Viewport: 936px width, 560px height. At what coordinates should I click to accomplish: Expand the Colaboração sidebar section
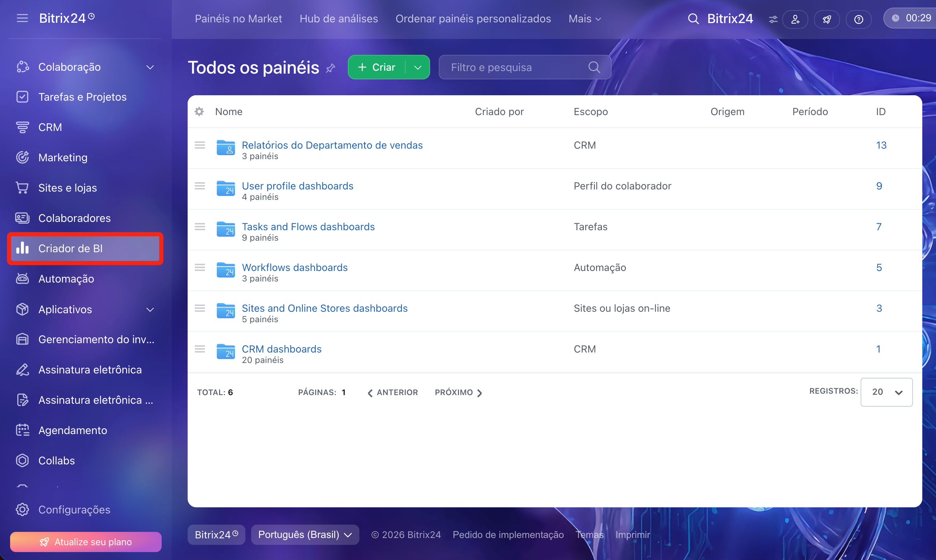(150, 67)
